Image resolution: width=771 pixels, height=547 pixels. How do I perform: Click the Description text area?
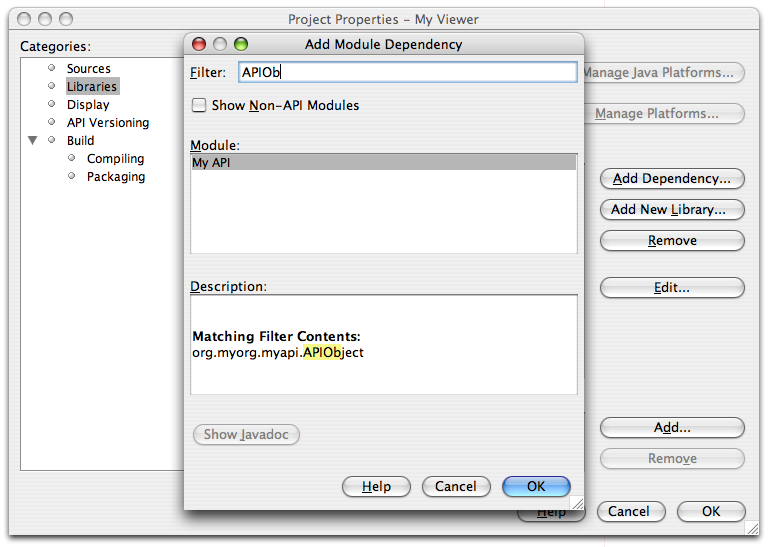(383, 345)
